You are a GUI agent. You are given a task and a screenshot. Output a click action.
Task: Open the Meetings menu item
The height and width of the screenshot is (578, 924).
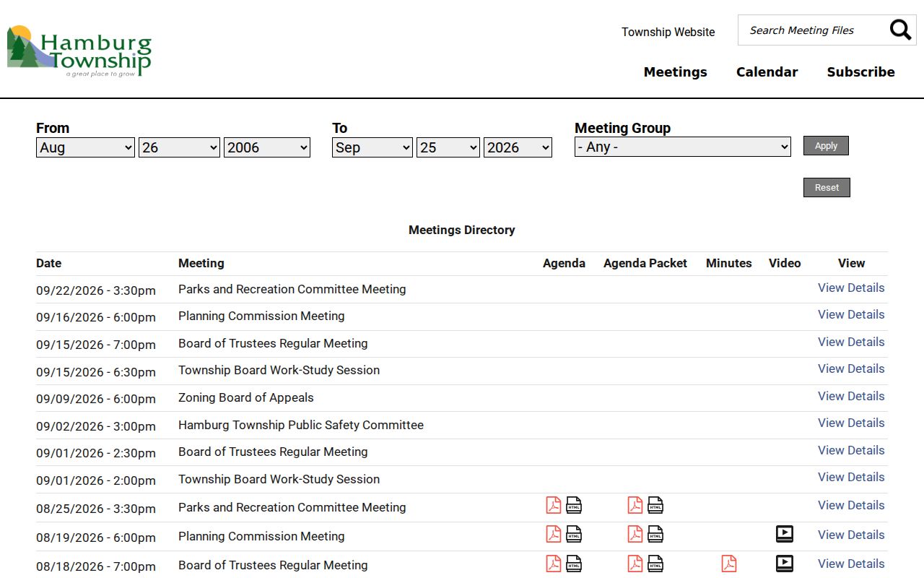coord(676,72)
